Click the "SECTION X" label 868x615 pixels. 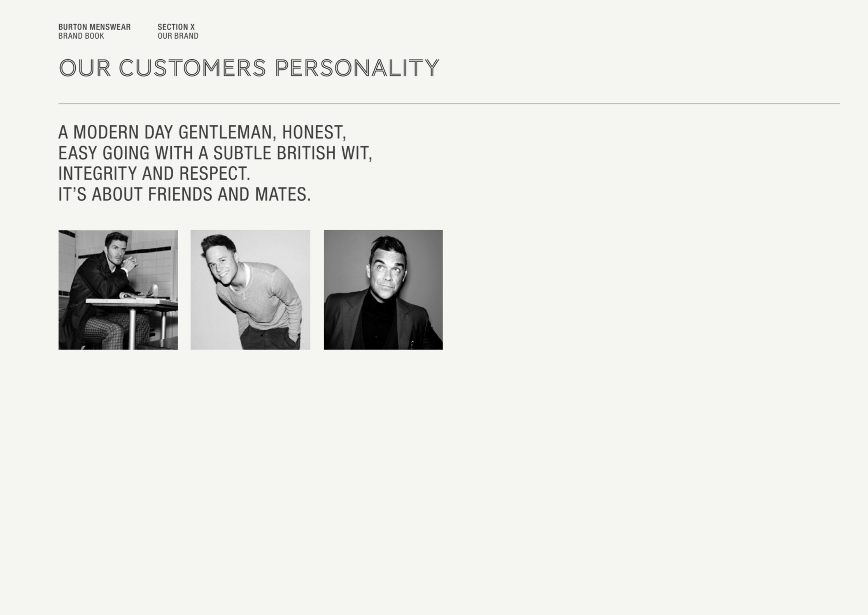coord(176,27)
